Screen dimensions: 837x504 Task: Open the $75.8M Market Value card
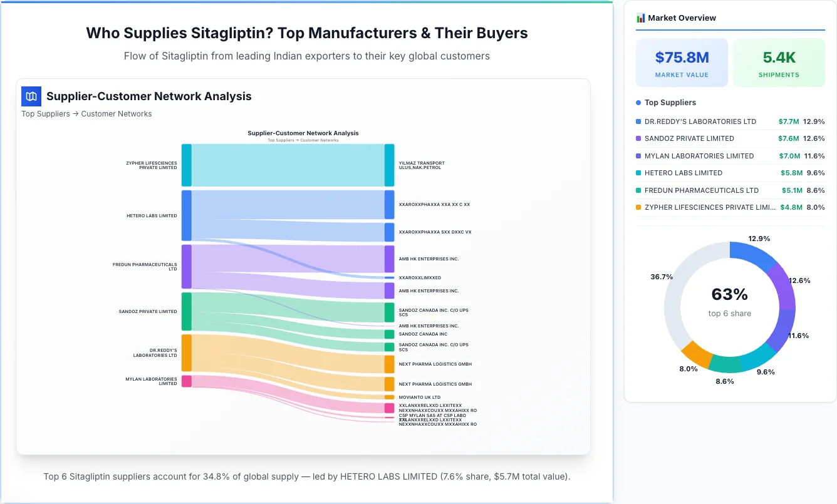(x=682, y=62)
